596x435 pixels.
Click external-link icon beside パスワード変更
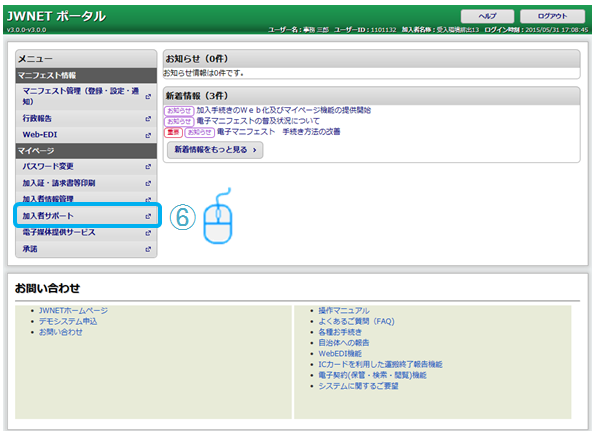coord(148,167)
